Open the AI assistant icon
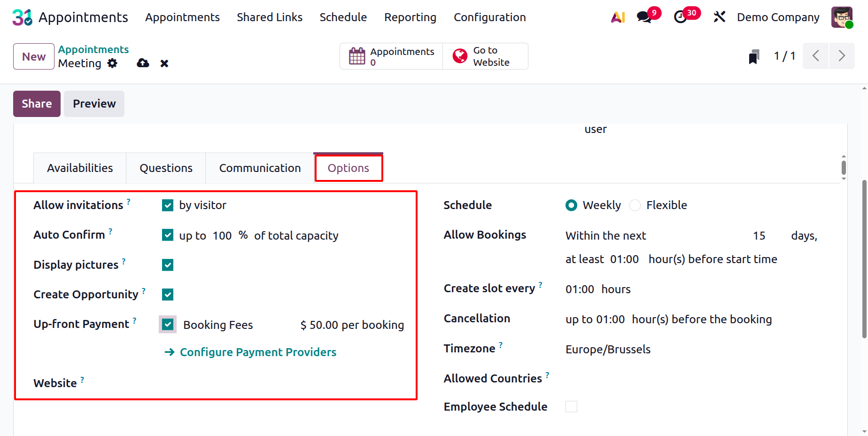 pos(618,17)
